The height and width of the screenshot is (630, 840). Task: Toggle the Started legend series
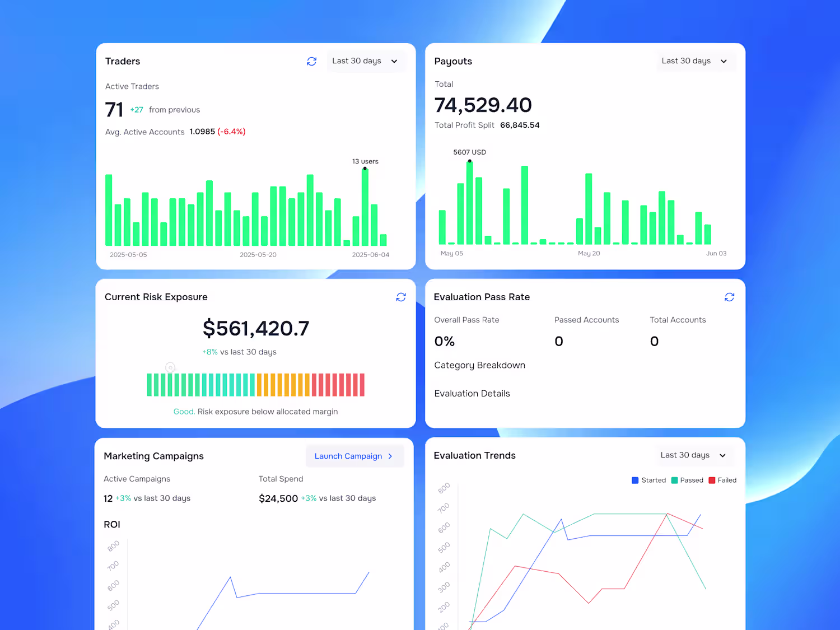coord(648,480)
